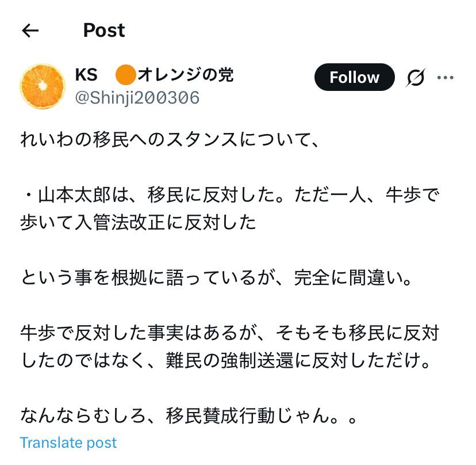This screenshot has width=476, height=465.
Task: Click the KS display name
Action: (86, 75)
